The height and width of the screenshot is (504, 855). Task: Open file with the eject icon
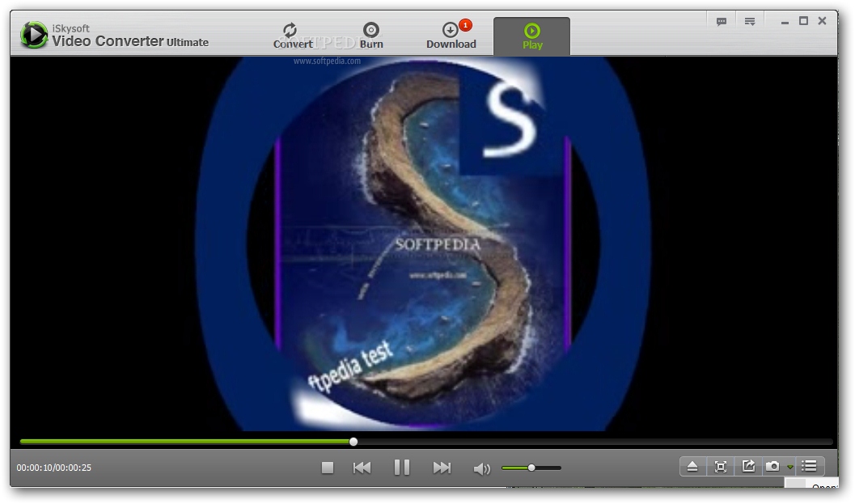click(692, 466)
